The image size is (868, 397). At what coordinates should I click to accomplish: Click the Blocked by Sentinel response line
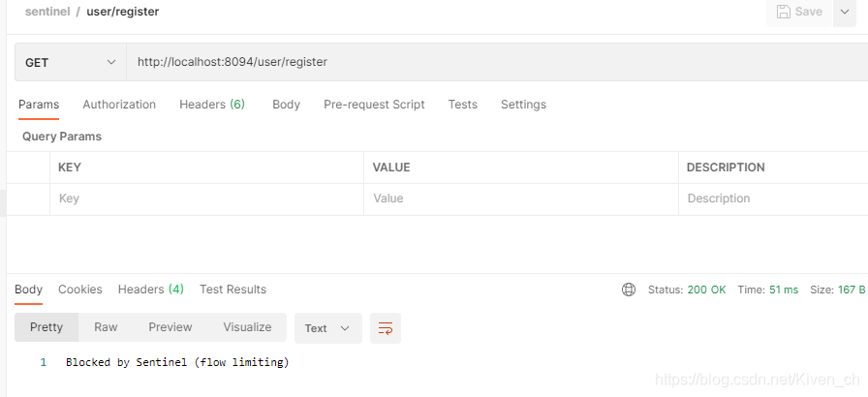177,363
